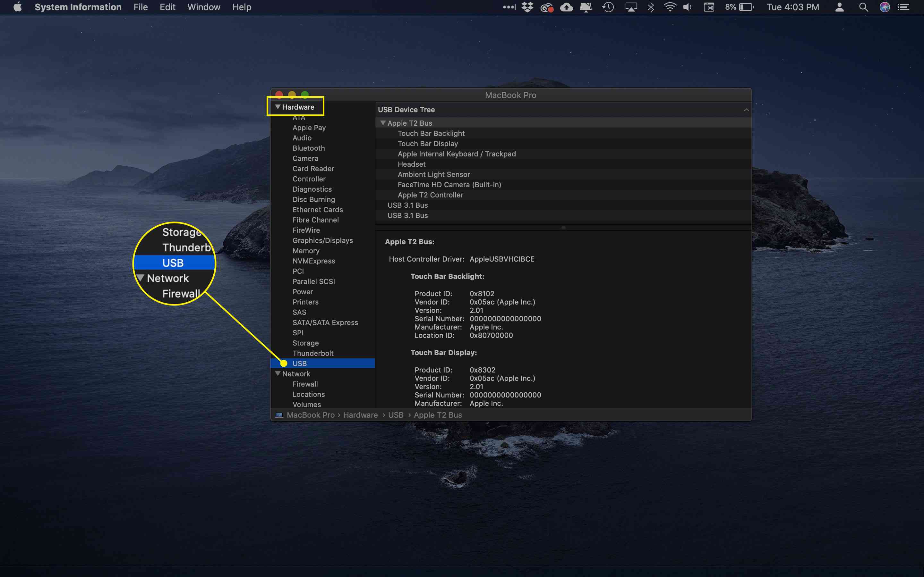
Task: Expand the Apple T2 Bus tree item
Action: coord(384,123)
